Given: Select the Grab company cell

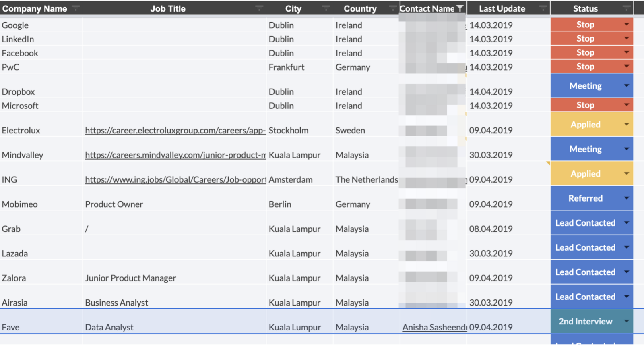Looking at the screenshot, I should tap(41, 223).
